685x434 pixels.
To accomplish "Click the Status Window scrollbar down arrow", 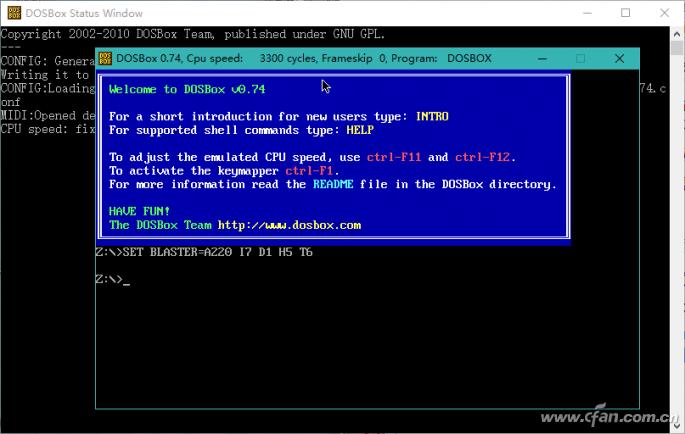I will [677, 424].
